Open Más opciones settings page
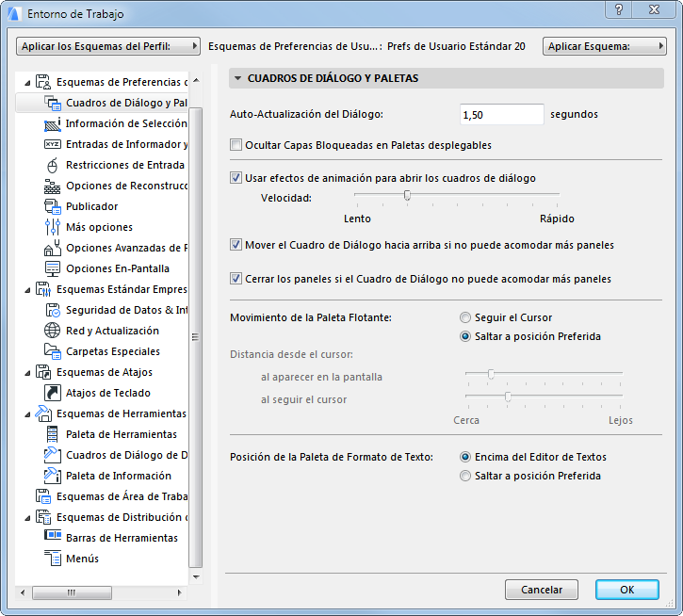The height and width of the screenshot is (616, 683). [x=99, y=227]
